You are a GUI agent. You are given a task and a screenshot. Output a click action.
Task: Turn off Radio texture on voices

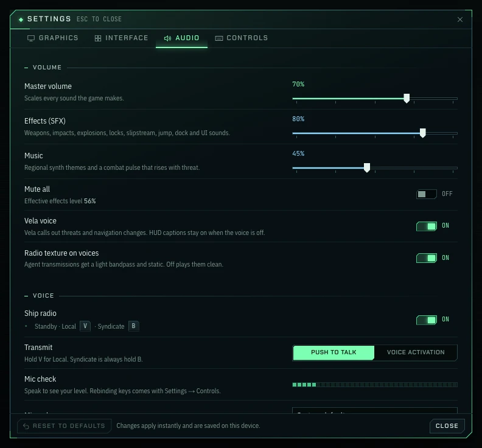[x=427, y=258]
